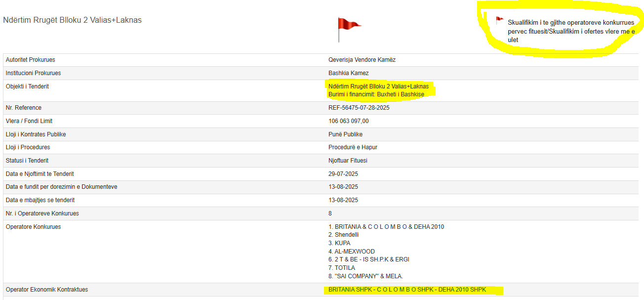
Task: Click the Data e mbajtjes se tenderit label
Action: [40, 200]
